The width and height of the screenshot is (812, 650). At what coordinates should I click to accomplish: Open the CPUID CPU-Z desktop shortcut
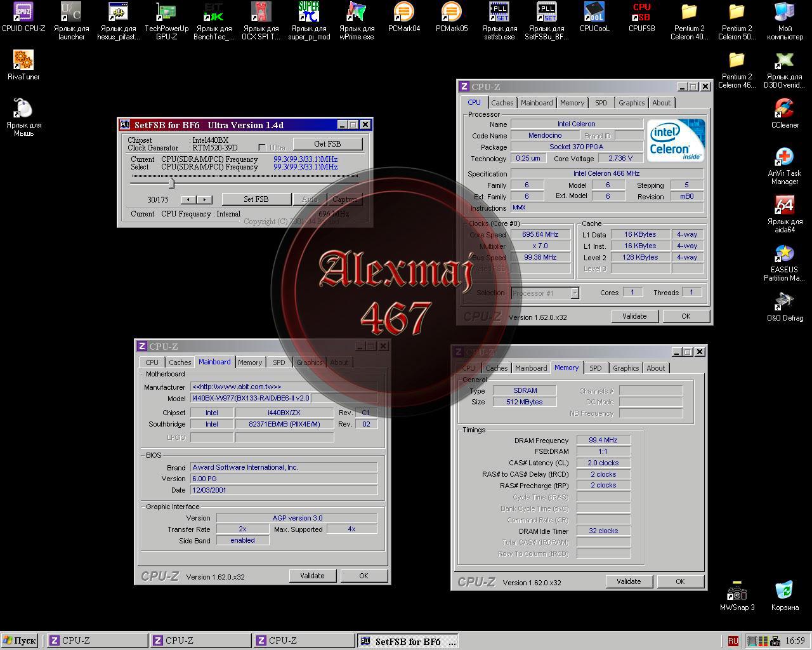[23, 11]
